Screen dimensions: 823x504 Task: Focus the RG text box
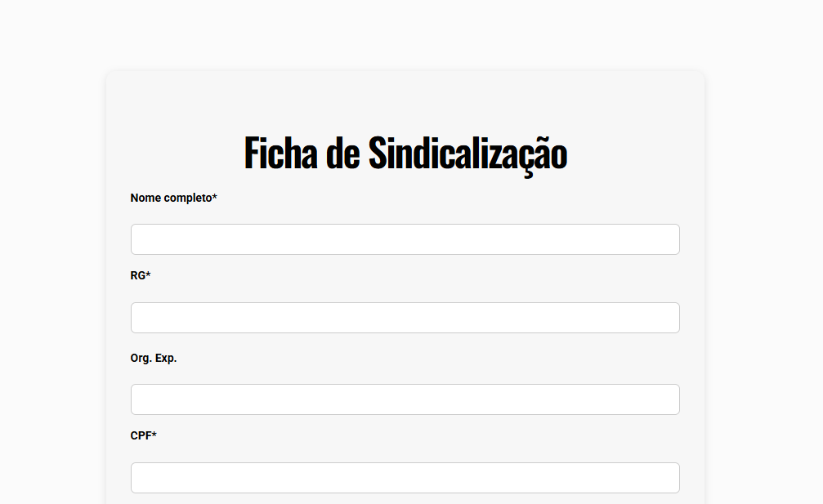[x=405, y=317]
